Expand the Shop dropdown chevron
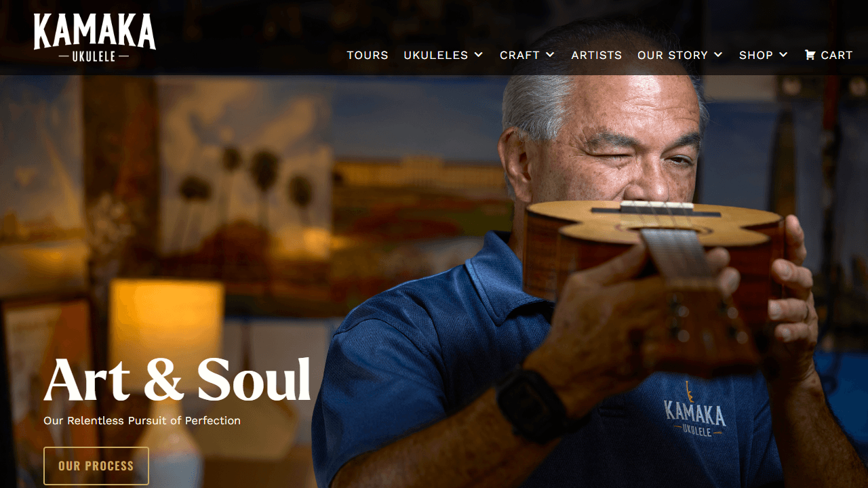 click(783, 55)
